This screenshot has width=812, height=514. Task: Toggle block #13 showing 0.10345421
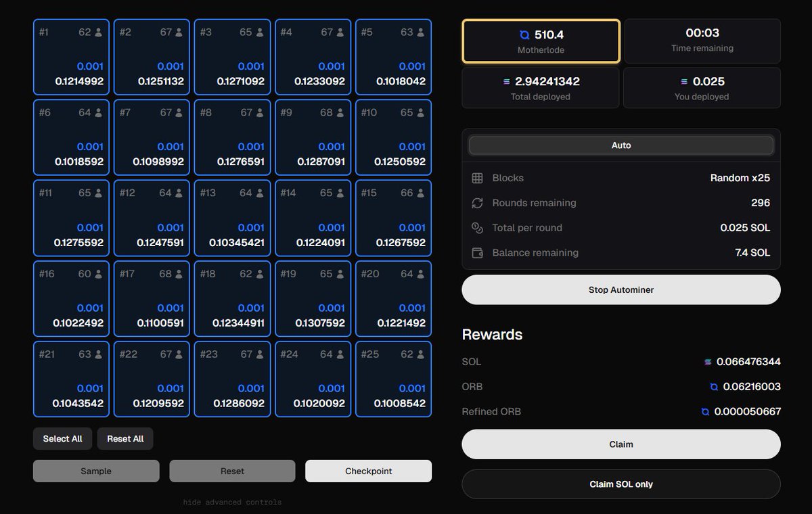coord(232,218)
